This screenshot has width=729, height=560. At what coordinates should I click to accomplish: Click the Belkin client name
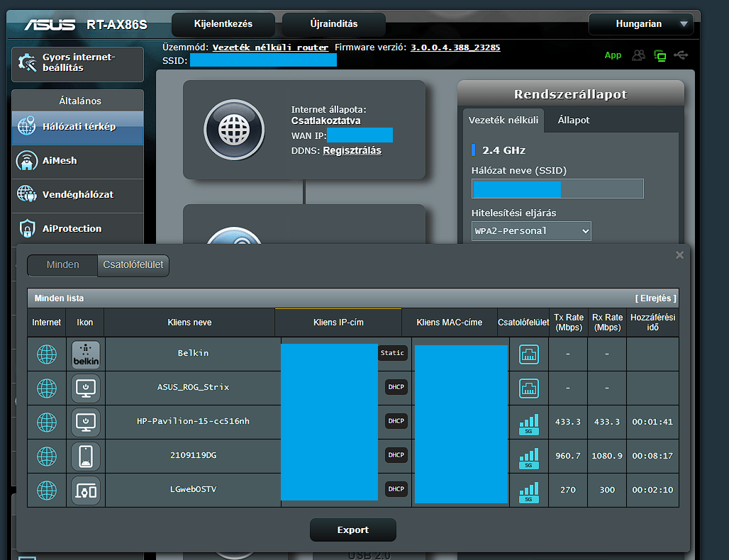193,353
